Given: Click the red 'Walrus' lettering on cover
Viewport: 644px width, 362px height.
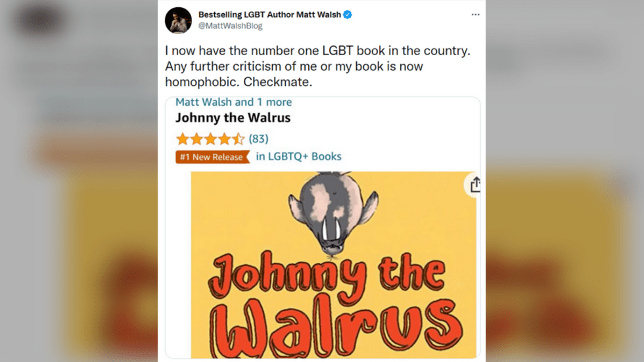Looking at the screenshot, I should [x=336, y=327].
